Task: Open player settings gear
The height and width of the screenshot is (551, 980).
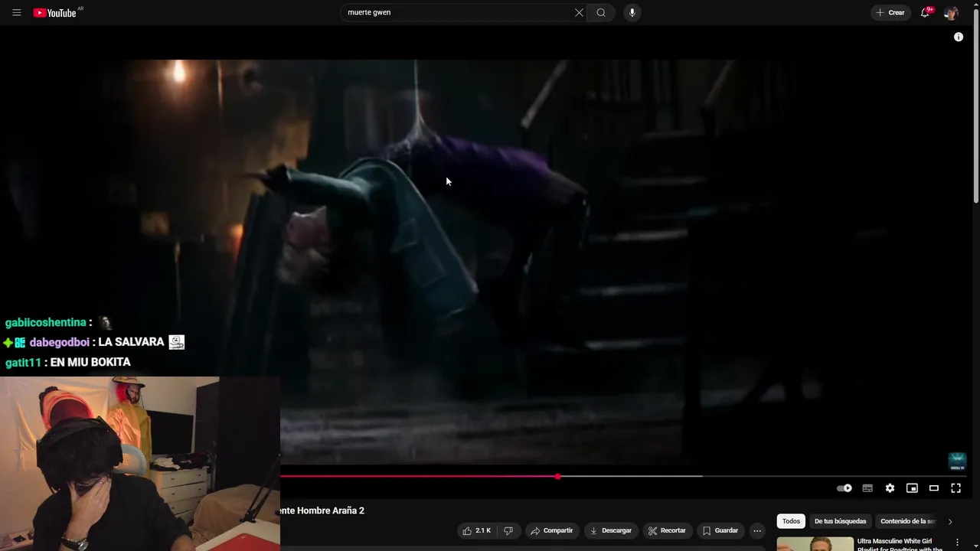Action: [x=890, y=488]
